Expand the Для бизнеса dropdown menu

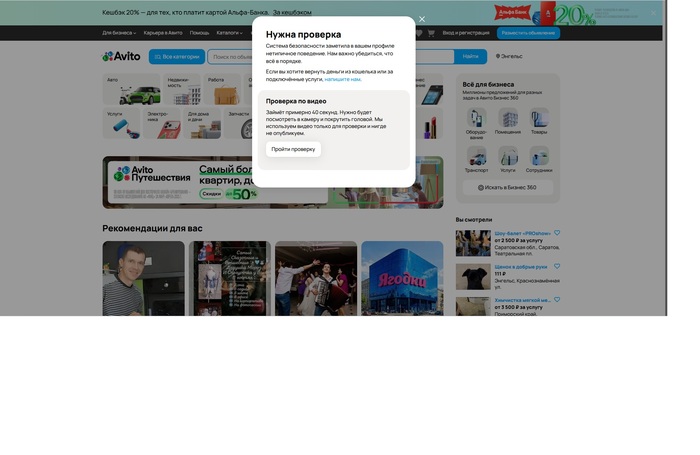pos(119,33)
